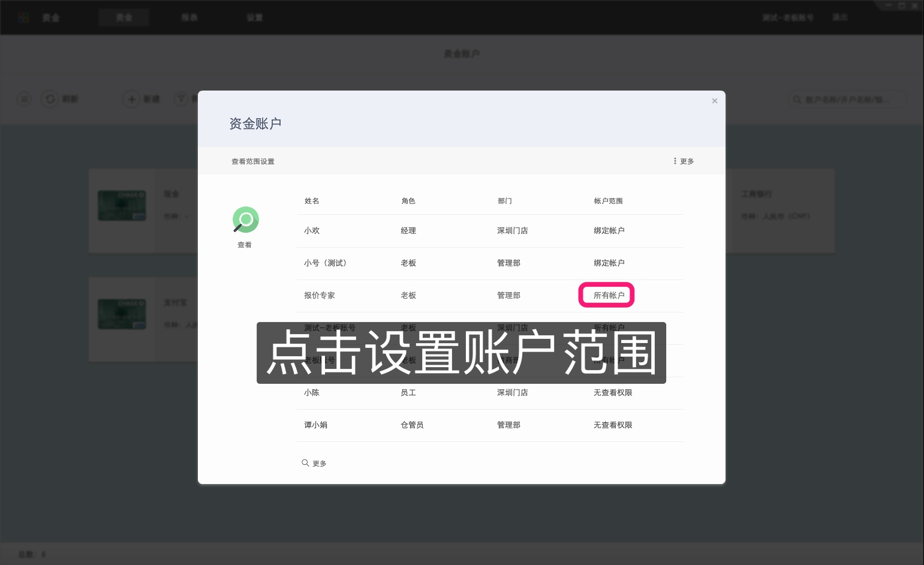Viewport: 924px width, 565px height.
Task: Click the role 经理 in 小欢's row
Action: point(408,230)
